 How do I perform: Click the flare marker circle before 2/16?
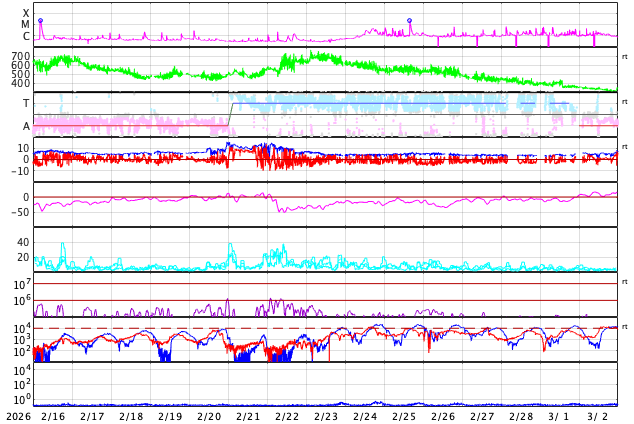(x=40, y=20)
